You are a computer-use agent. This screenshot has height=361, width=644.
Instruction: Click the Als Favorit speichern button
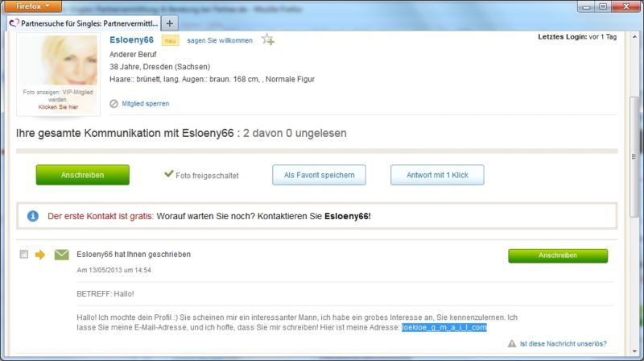tap(319, 175)
